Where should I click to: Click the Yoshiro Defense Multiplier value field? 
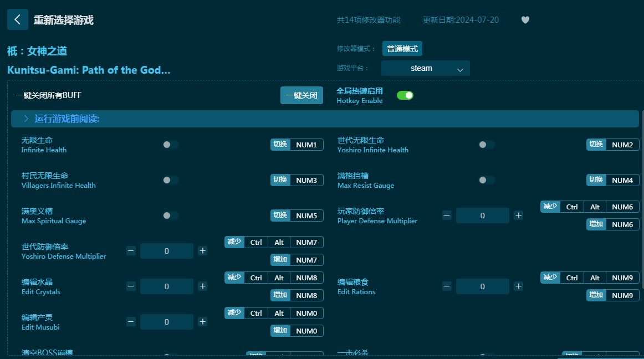167,251
